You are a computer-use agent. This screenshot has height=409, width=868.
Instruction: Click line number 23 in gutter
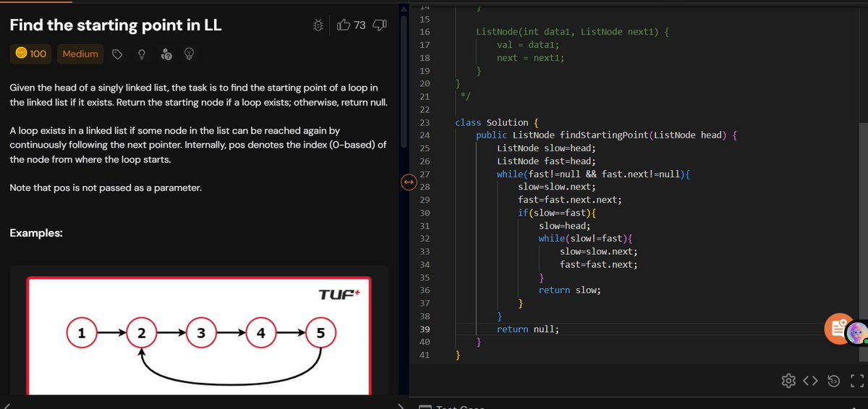(425, 122)
